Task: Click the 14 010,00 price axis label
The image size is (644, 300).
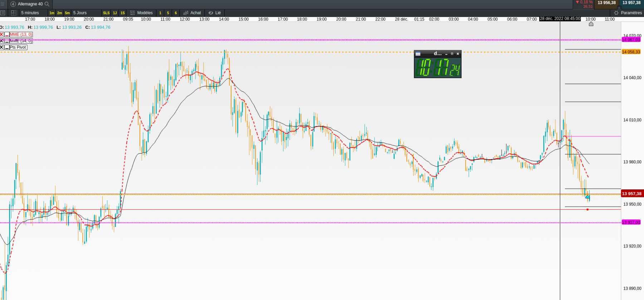Action: coord(632,120)
